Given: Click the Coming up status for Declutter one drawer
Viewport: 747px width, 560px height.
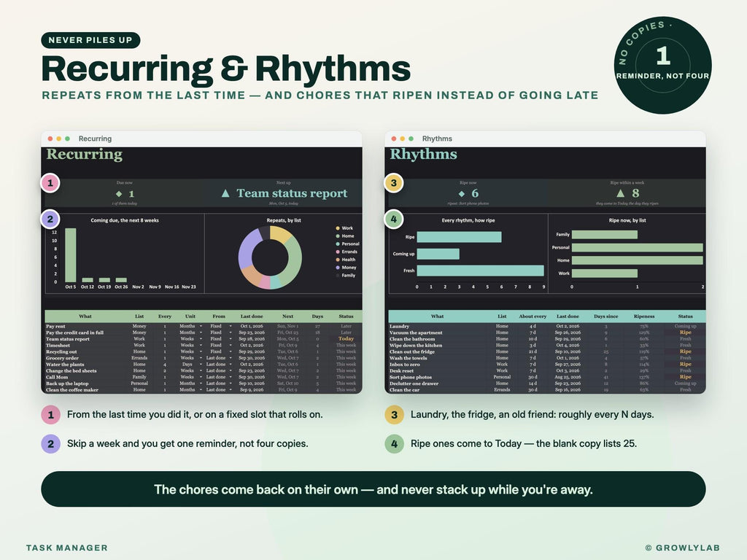Looking at the screenshot, I should pyautogui.click(x=685, y=384).
